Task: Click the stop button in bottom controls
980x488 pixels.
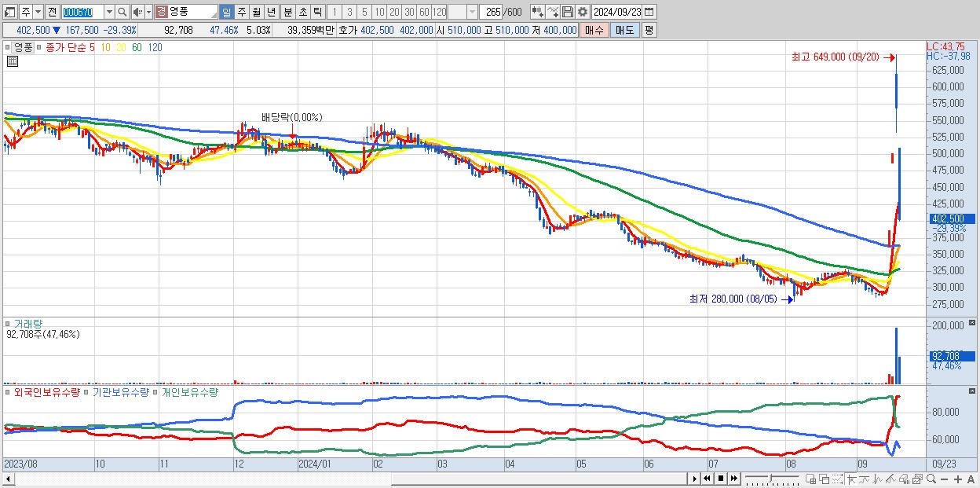Action: coord(721,479)
